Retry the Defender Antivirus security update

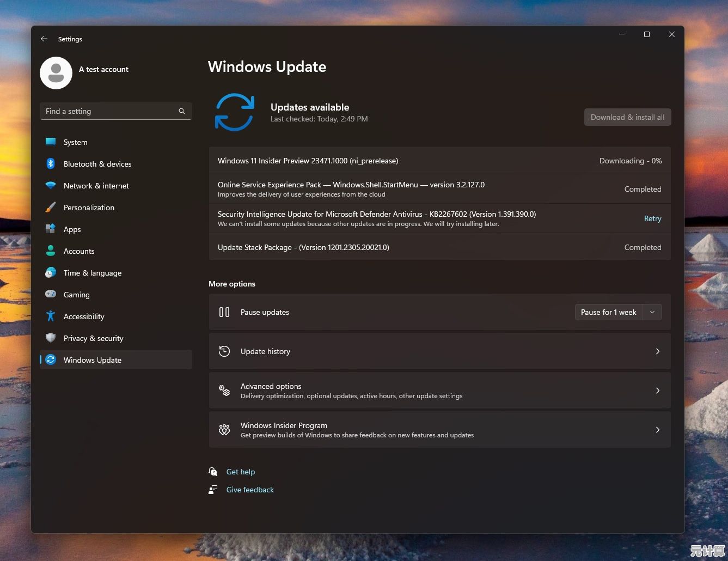coord(652,218)
